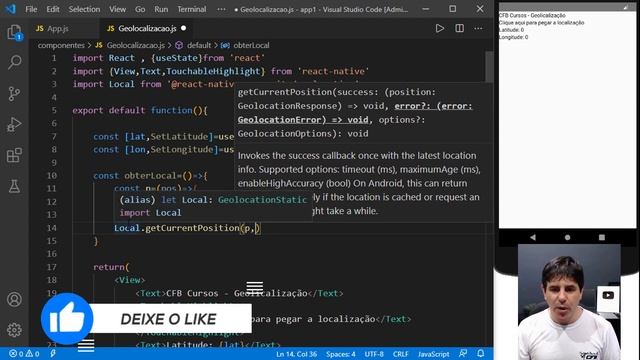Open the Testing flask view
Screen dimensions: 640x360
14,186
